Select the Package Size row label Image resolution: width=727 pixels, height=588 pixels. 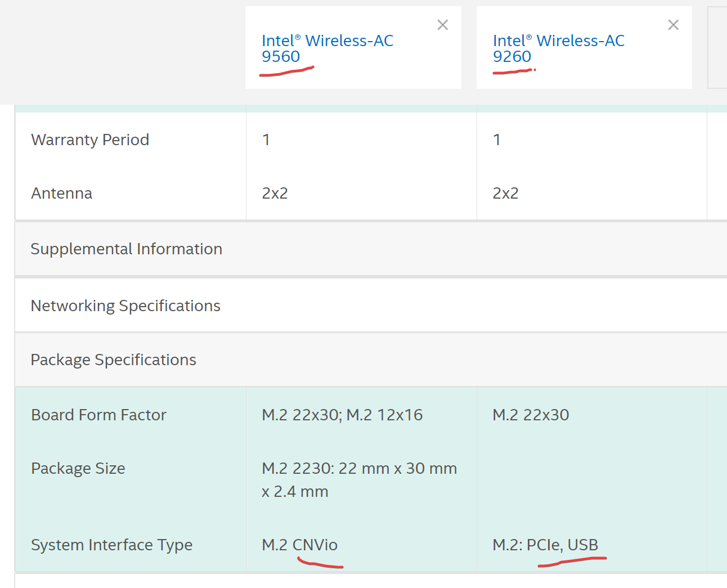click(x=78, y=468)
